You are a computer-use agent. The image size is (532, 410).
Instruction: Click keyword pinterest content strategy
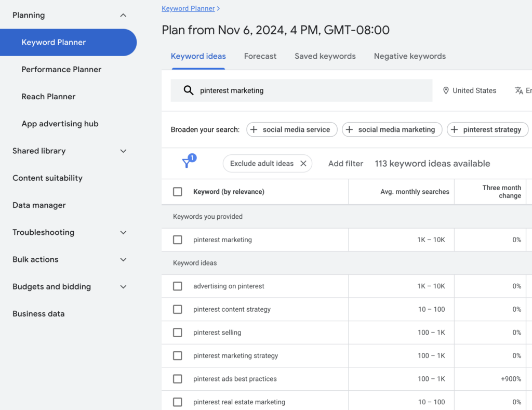point(232,310)
